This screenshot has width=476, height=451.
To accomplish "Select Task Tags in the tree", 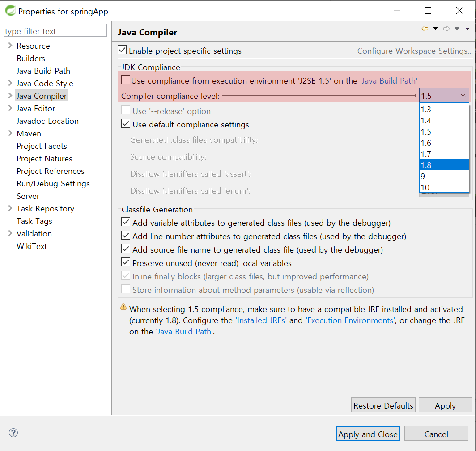I will tap(34, 221).
